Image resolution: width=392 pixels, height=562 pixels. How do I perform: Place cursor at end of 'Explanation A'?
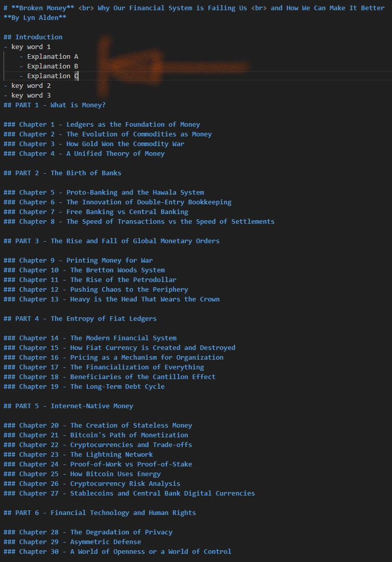coord(78,57)
